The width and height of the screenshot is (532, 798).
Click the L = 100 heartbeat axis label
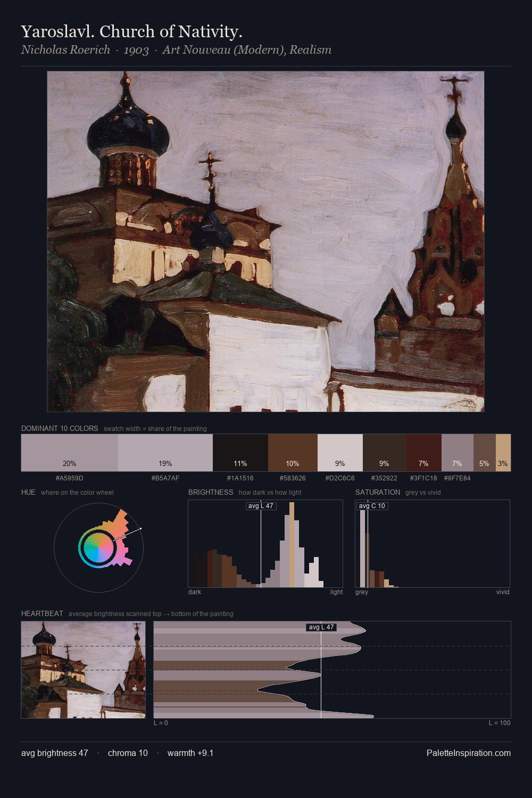coord(500,723)
